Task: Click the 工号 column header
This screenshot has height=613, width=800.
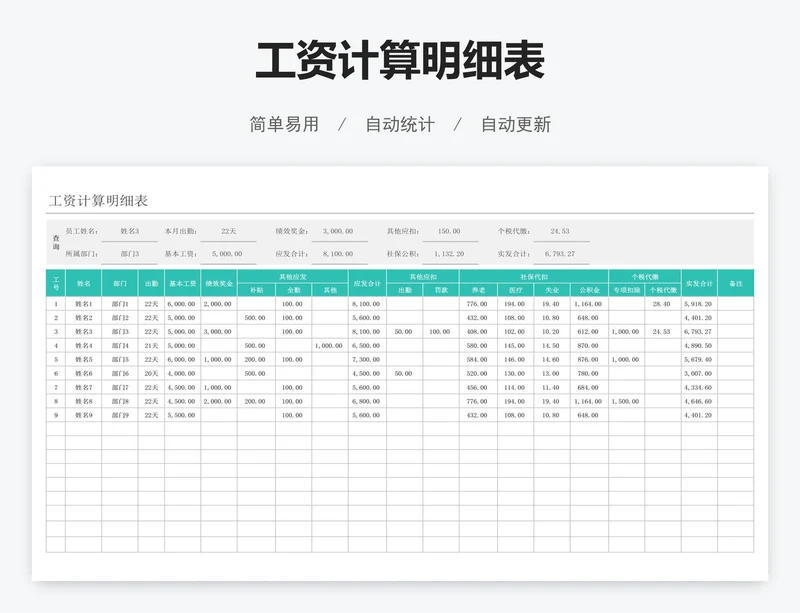Action: (56, 283)
